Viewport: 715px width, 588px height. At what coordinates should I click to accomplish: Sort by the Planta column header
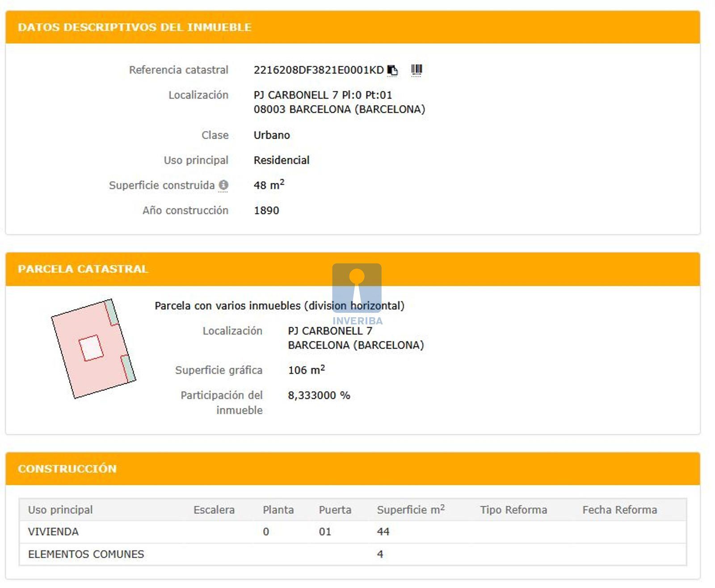point(278,510)
